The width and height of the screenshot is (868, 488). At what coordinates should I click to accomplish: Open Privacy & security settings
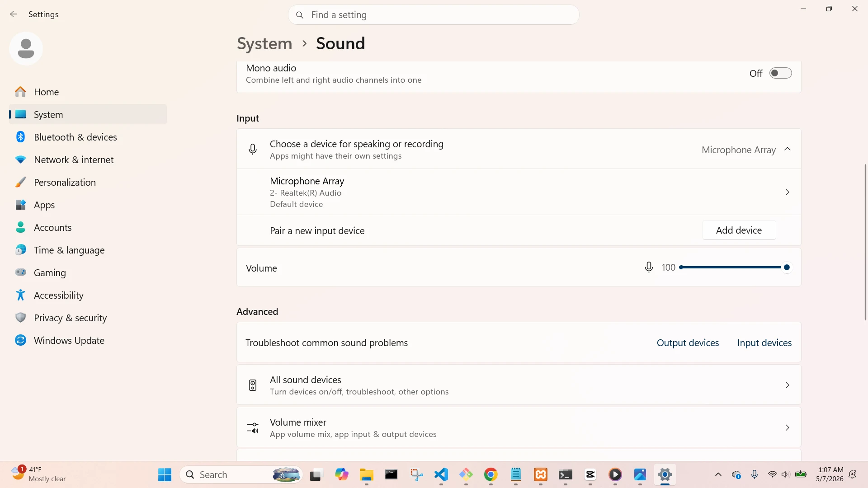pyautogui.click(x=88, y=318)
